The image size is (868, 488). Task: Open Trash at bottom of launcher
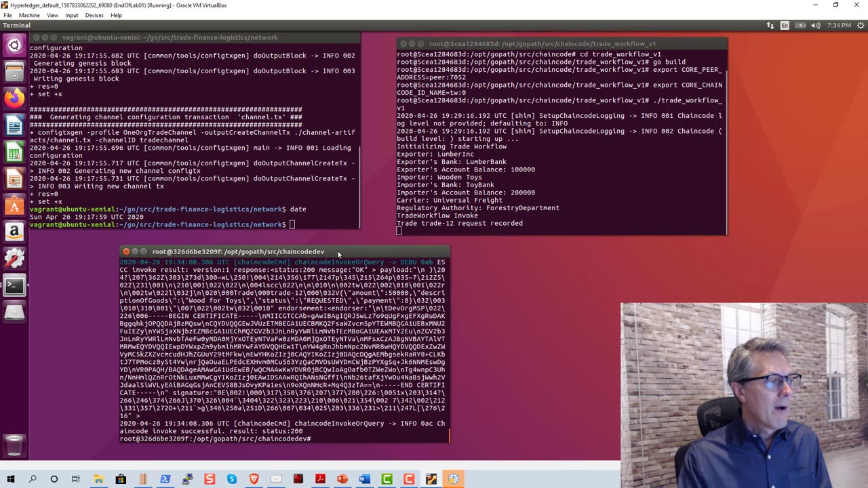pyautogui.click(x=14, y=445)
